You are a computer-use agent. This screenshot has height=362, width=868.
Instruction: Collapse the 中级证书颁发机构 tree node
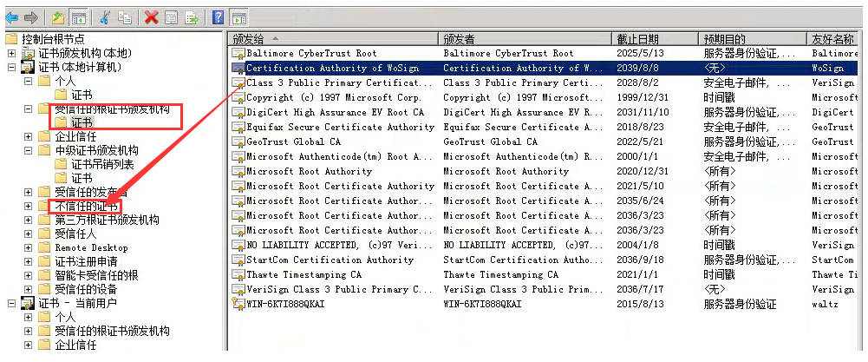(29, 150)
